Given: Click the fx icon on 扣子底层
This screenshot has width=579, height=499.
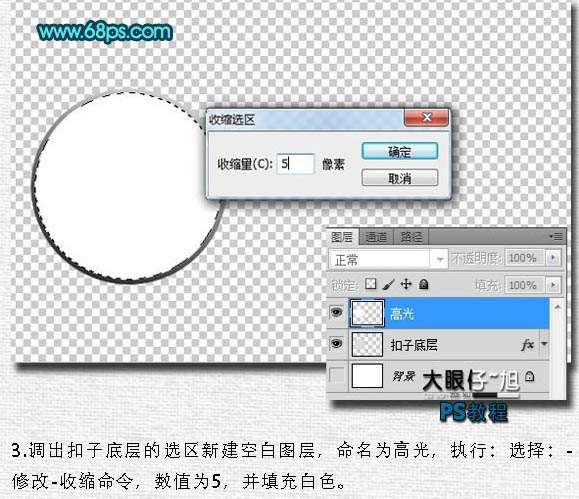Looking at the screenshot, I should (527, 345).
